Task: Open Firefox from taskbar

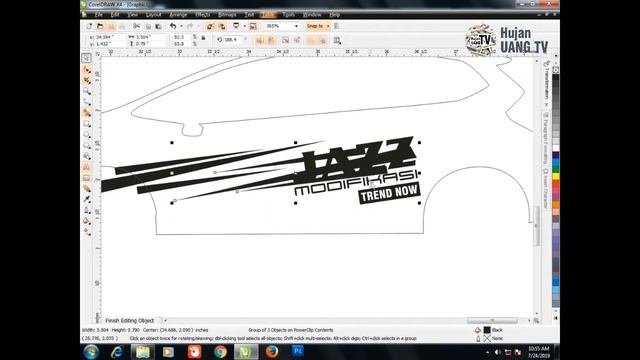Action: click(272, 351)
